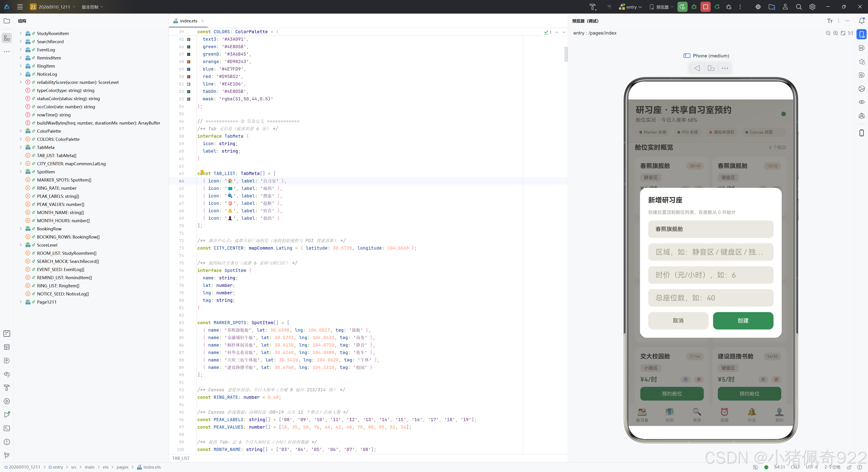868x472 pixels.
Task: Click the editor vertical scrollbar thumb
Action: coord(566,54)
